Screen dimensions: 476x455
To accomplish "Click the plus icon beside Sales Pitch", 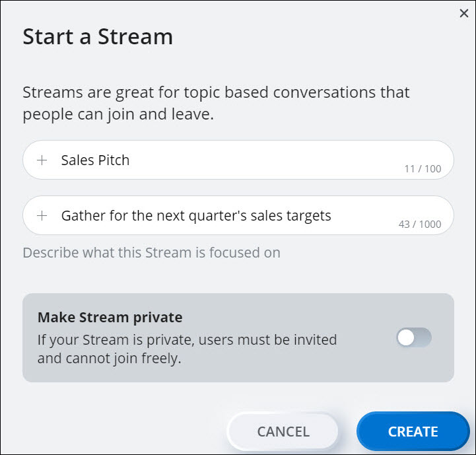I will [42, 160].
